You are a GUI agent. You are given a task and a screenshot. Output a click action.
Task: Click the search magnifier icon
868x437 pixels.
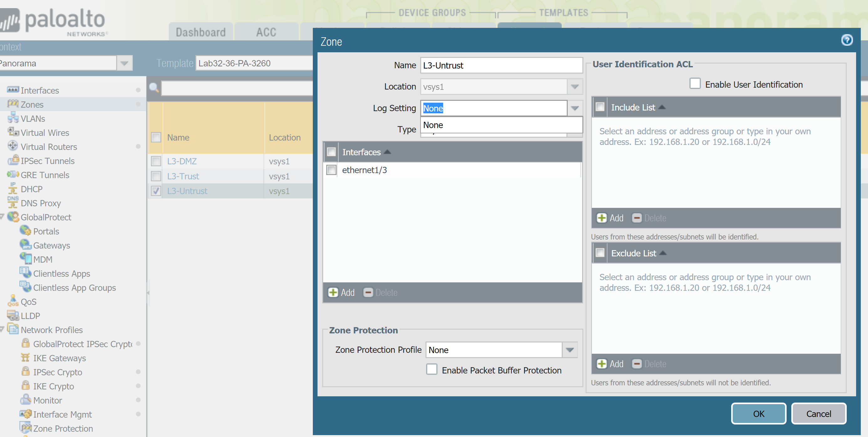pyautogui.click(x=154, y=88)
